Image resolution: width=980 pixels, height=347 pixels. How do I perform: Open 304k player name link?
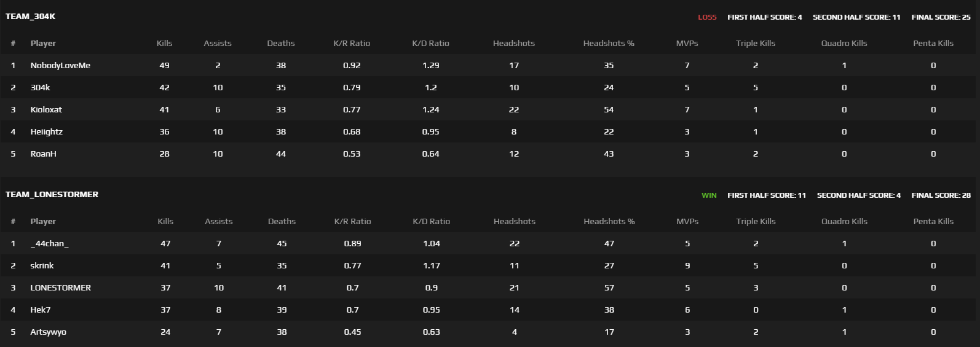pos(40,88)
